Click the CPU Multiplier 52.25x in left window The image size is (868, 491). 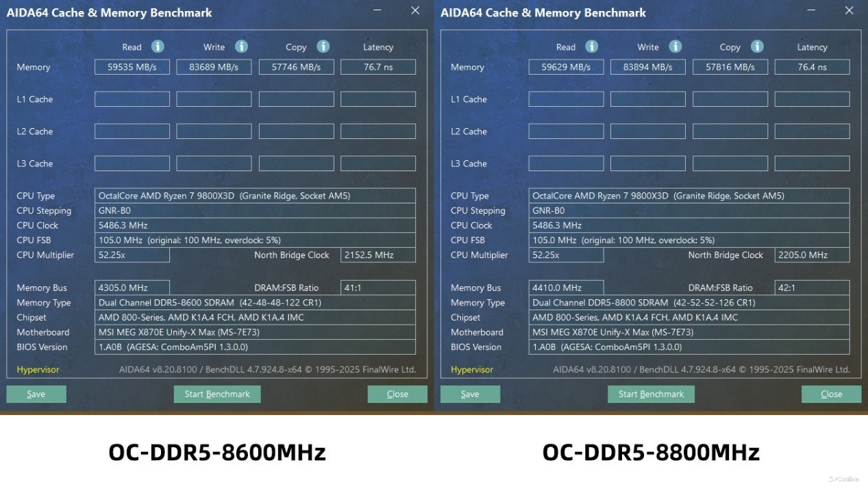tap(132, 255)
